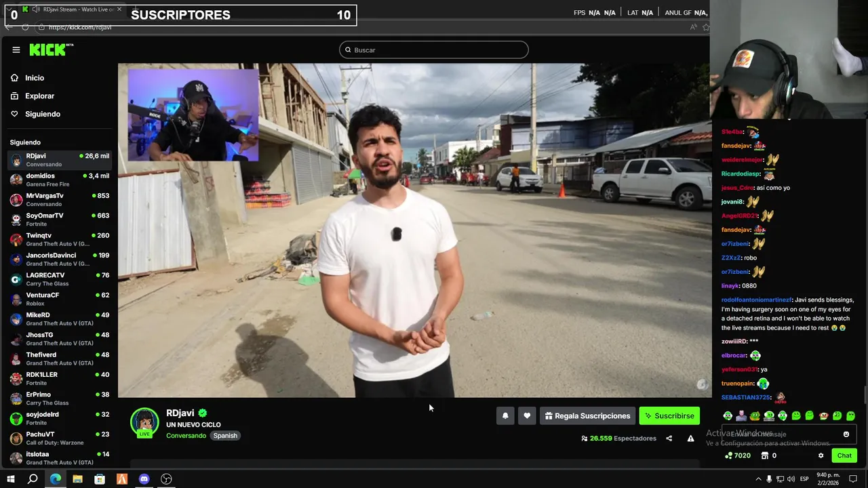
Task: Open File Explorer from the taskbar
Action: (77, 479)
